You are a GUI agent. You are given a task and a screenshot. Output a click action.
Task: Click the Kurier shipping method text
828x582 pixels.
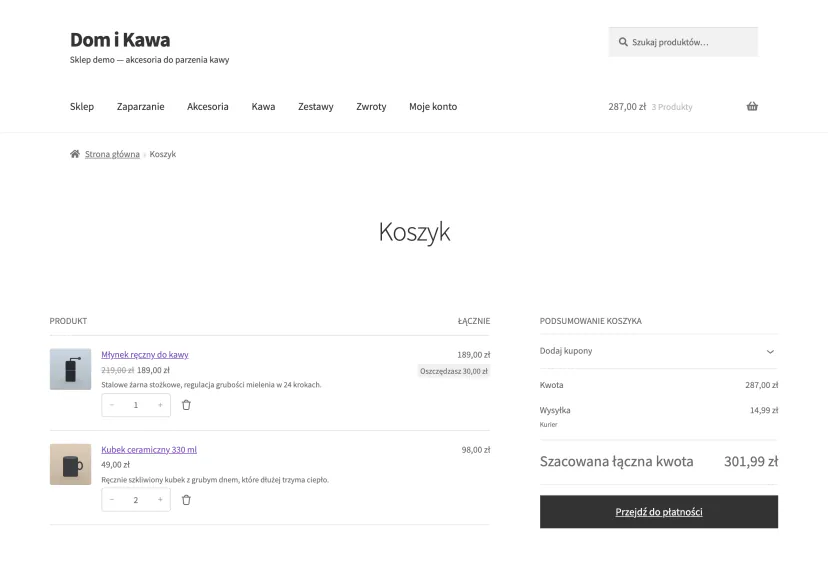(548, 424)
